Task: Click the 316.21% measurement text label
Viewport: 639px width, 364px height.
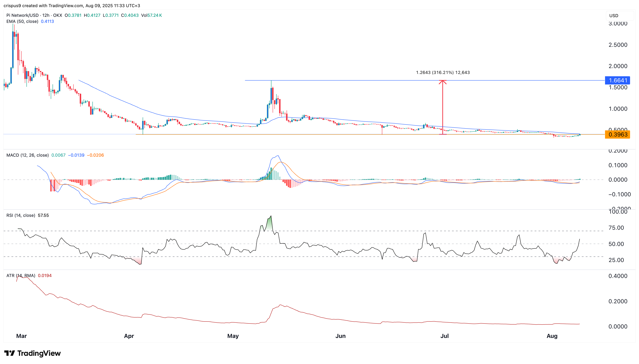Action: (443, 73)
